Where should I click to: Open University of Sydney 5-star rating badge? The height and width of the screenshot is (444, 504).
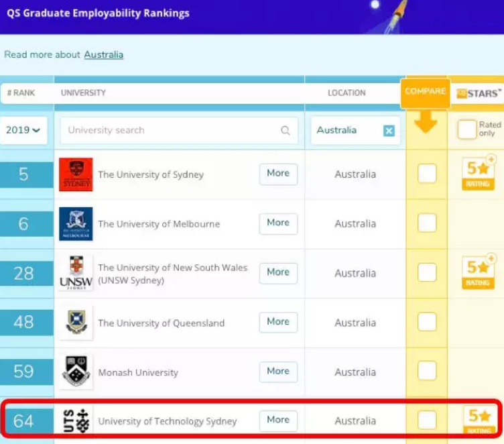(x=479, y=174)
